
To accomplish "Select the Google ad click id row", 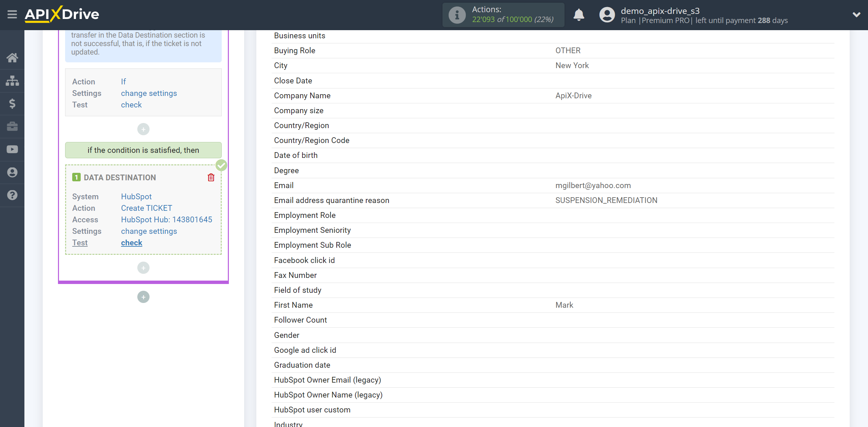I will click(553, 350).
